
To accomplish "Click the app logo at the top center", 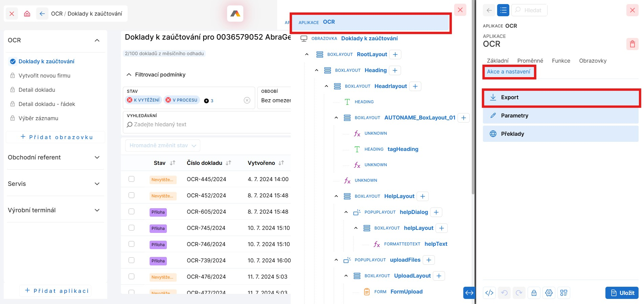I will pyautogui.click(x=235, y=14).
